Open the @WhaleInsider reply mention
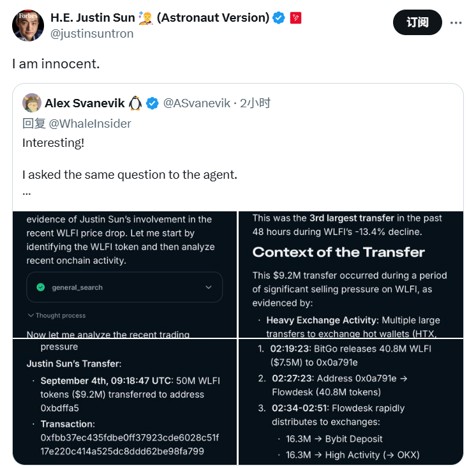This screenshot has height=468, width=476. click(90, 123)
